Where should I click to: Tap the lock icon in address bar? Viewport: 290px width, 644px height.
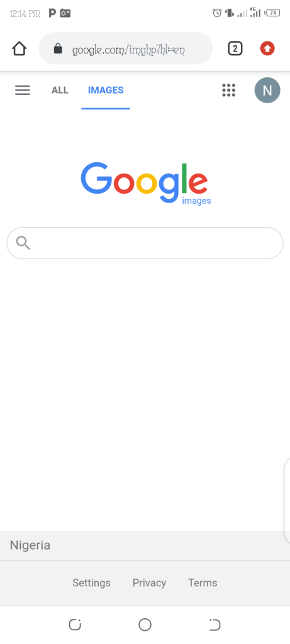coord(58,49)
